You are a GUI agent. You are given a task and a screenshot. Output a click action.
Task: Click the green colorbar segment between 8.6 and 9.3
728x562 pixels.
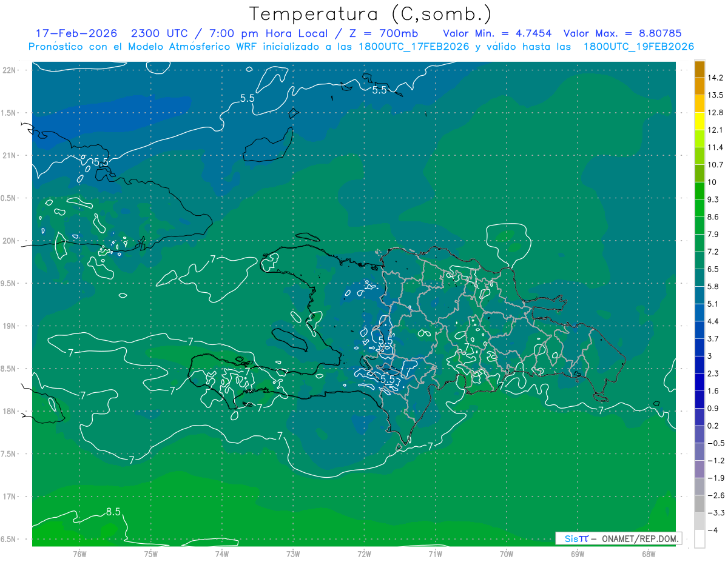[x=699, y=208]
